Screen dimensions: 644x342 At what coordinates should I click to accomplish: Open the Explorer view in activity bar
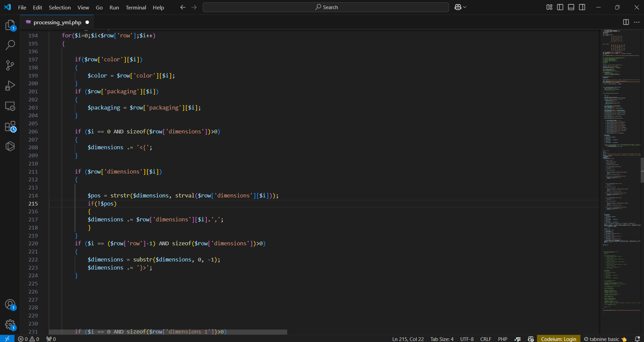pyautogui.click(x=10, y=25)
